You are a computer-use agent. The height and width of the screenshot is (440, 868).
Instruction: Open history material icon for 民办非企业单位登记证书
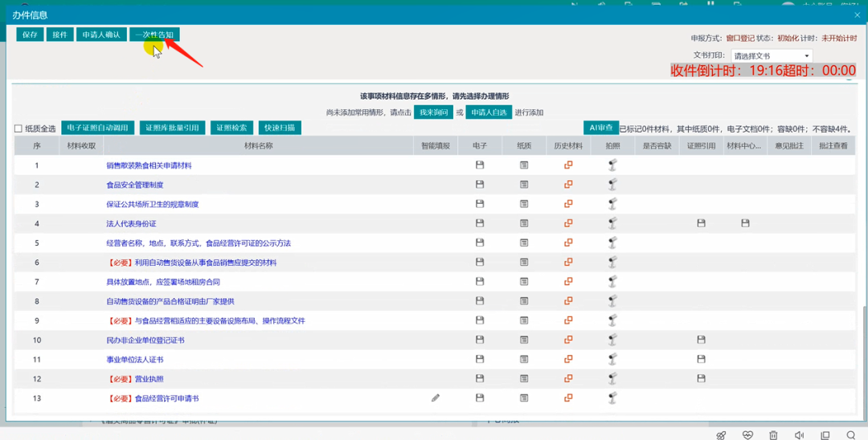point(568,340)
